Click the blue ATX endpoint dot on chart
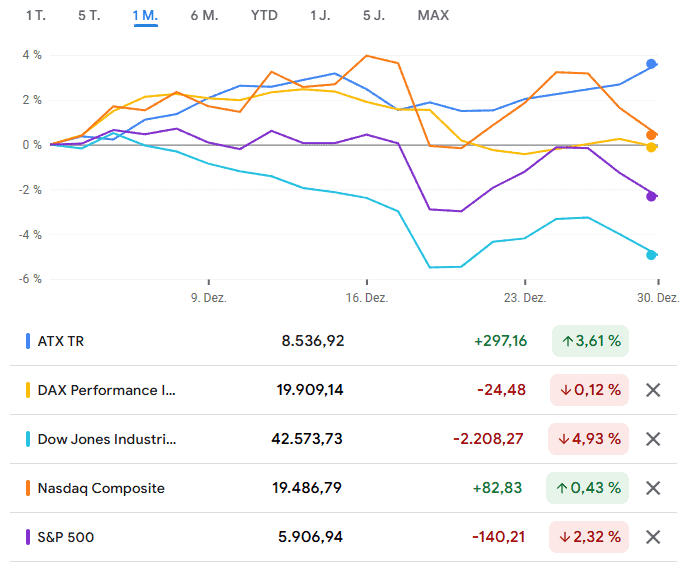 [651, 64]
